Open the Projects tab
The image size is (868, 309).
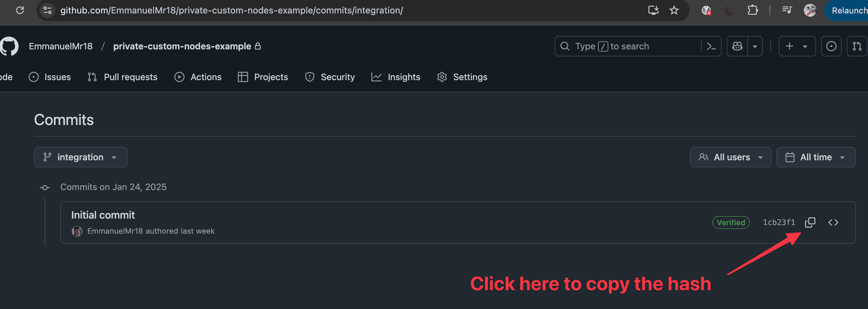coord(263,77)
